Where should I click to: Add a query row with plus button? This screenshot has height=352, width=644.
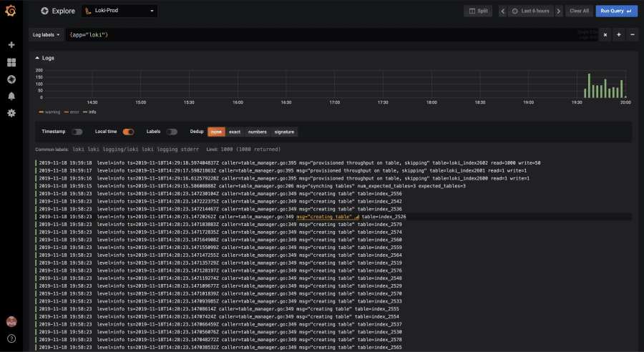point(618,35)
